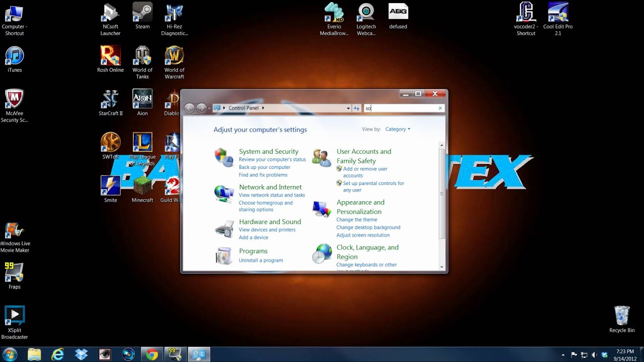This screenshot has width=644, height=362.
Task: Open the Windows Start menu
Action: [x=10, y=354]
